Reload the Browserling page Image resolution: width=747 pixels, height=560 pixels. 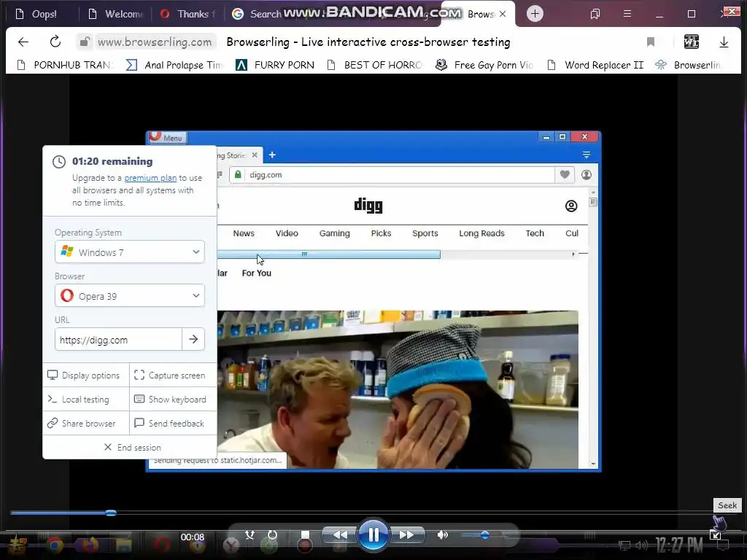55,42
